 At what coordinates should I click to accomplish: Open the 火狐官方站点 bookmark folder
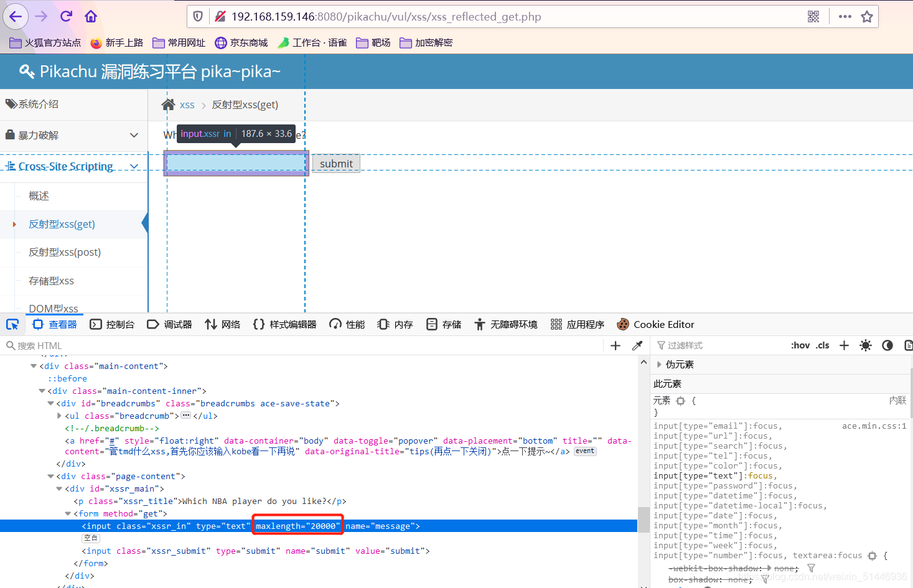pos(45,42)
